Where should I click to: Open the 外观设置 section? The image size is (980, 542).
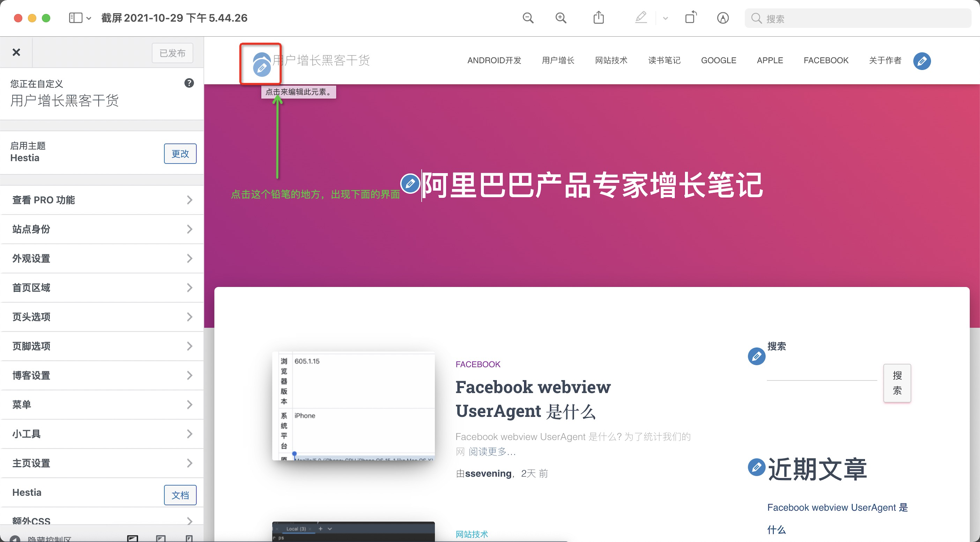pos(102,258)
